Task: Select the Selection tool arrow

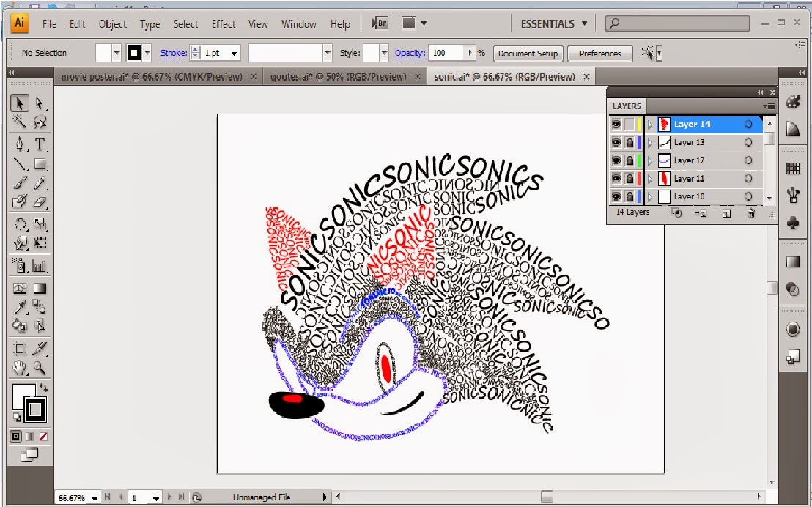Action: (x=20, y=103)
